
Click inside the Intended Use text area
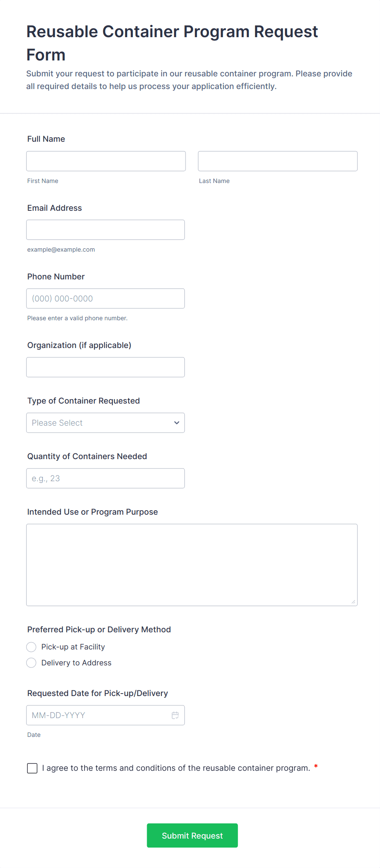[192, 565]
